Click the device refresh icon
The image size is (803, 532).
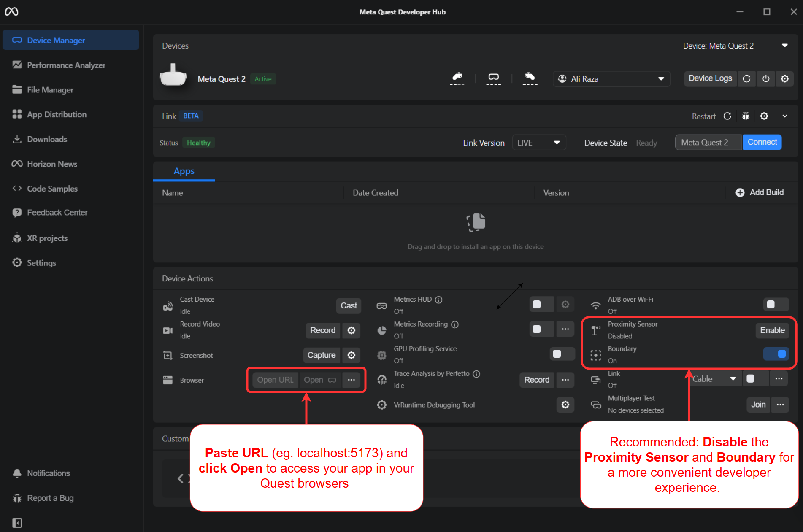(x=746, y=79)
